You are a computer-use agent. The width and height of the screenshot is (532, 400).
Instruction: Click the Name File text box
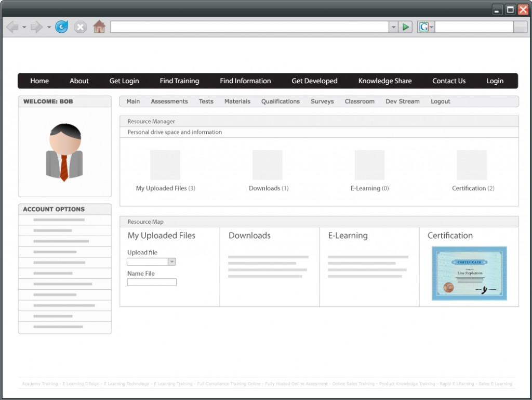(152, 282)
